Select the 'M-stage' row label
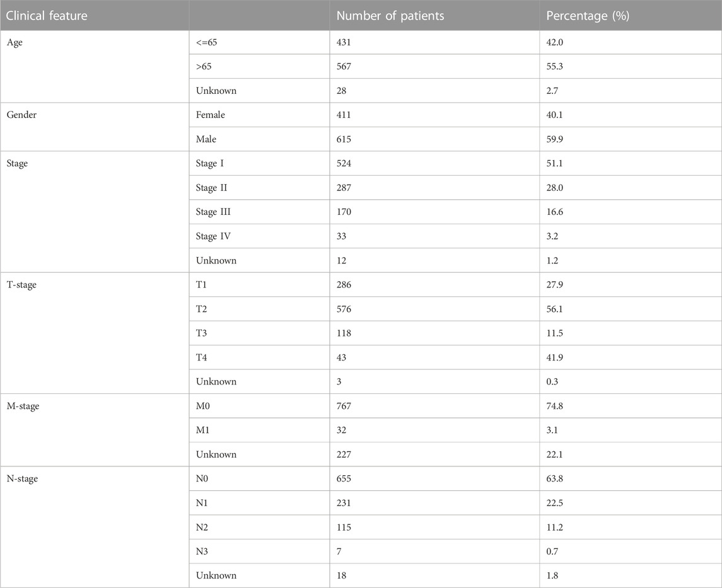722x588 pixels. (x=23, y=406)
